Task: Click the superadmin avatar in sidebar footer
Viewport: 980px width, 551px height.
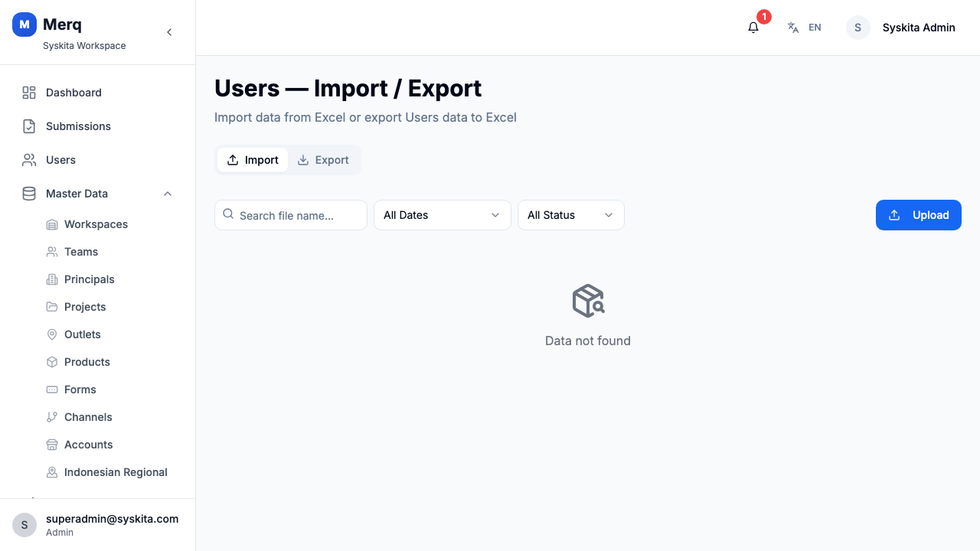Action: click(24, 525)
